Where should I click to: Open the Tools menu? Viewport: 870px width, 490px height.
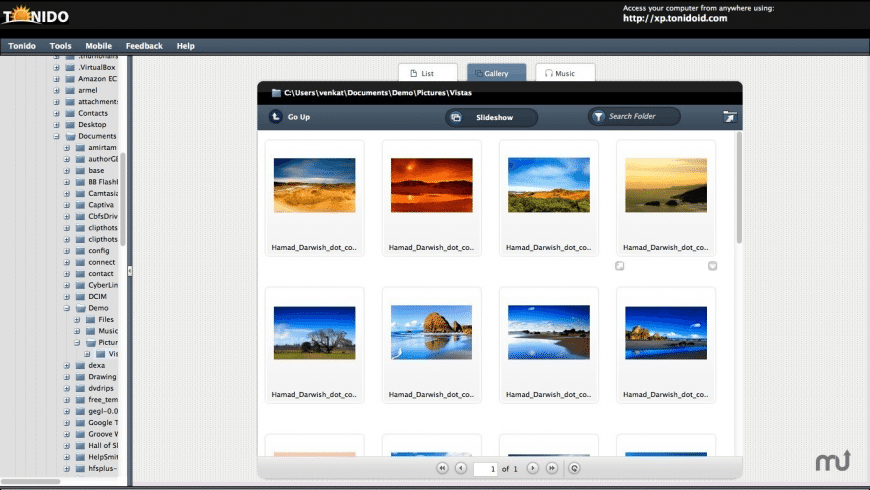tap(60, 46)
